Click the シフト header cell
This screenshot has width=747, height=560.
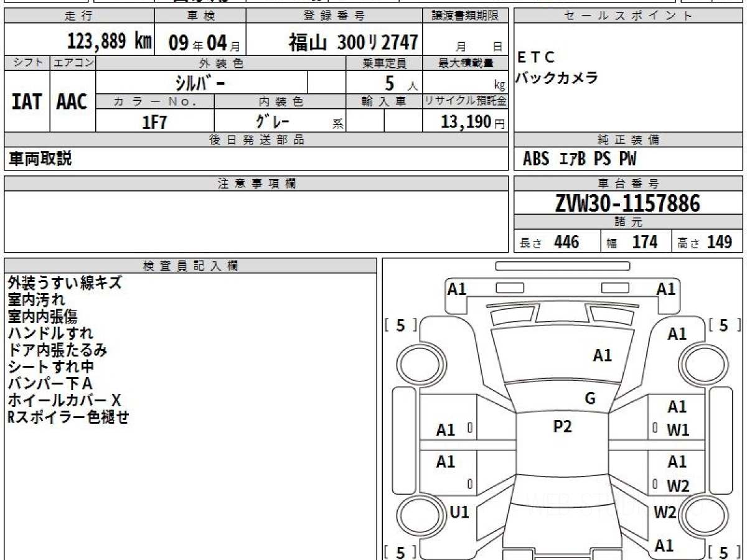[27, 63]
